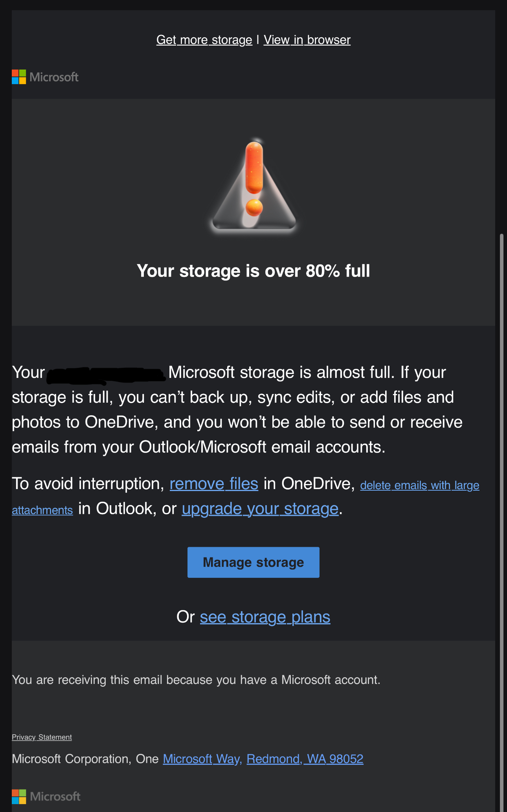Open the View in browser link
507x812 pixels.
coord(307,40)
